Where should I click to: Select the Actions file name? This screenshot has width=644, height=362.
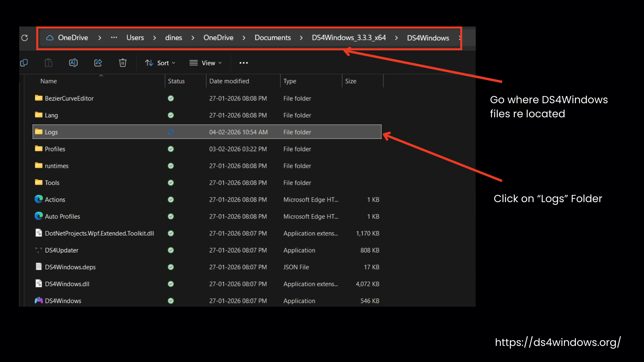[x=55, y=199]
